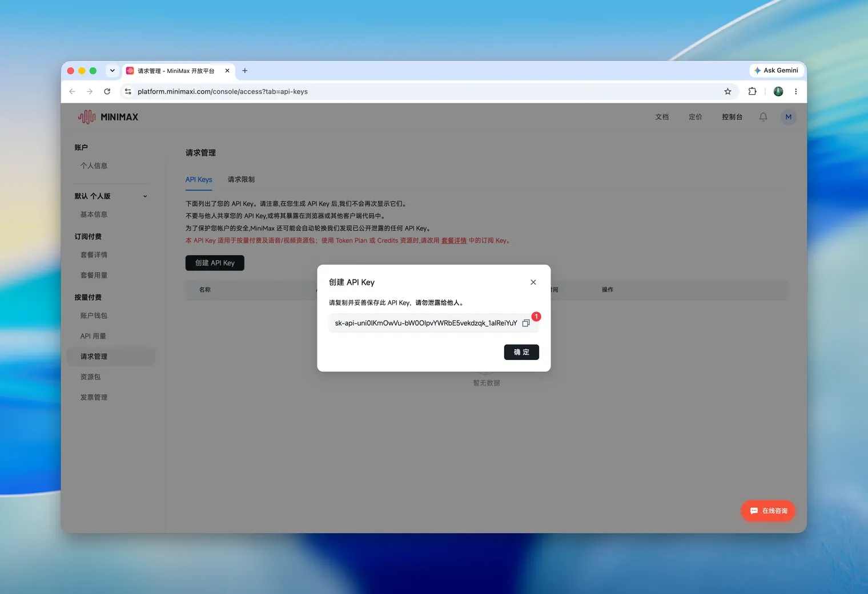868x594 pixels.
Task: Open API 用量 in the sidebar
Action: [x=93, y=336]
